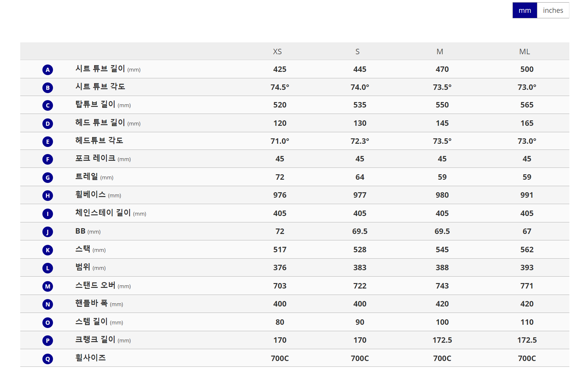This screenshot has width=588, height=379.
Task: Click the 700C wheel size under S
Action: point(360,358)
